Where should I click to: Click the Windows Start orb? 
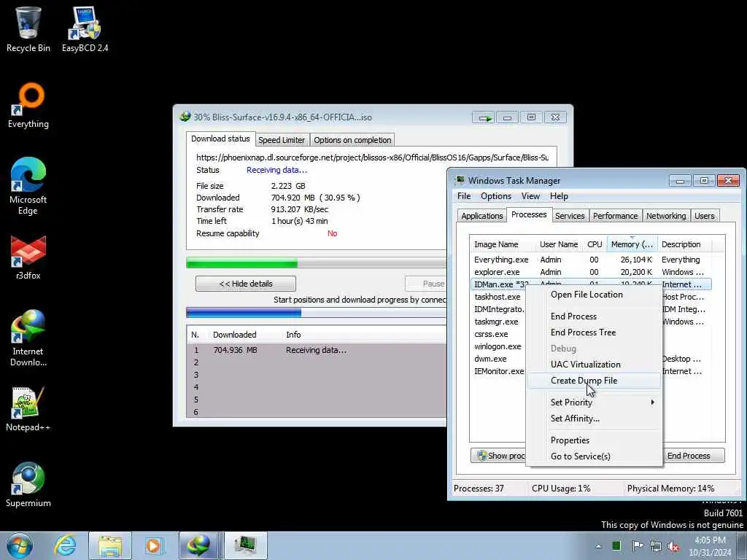[x=20, y=545]
